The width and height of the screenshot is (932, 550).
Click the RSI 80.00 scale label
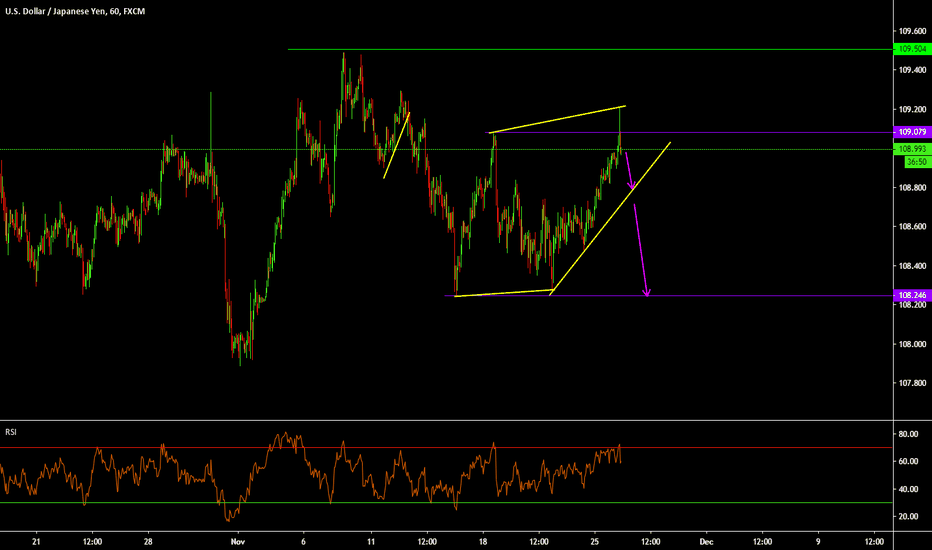coord(908,434)
